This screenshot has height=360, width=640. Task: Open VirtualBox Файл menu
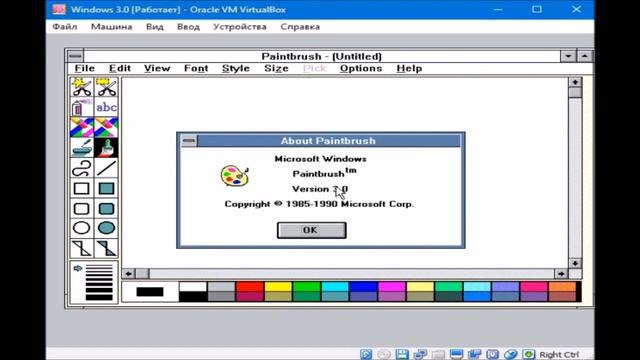(65, 27)
